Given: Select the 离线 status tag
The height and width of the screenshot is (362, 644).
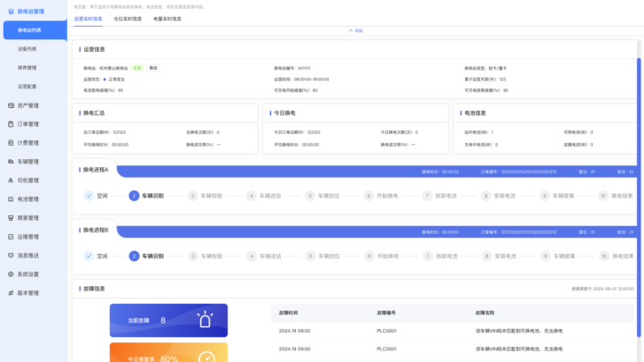Looking at the screenshot, I should click(152, 67).
